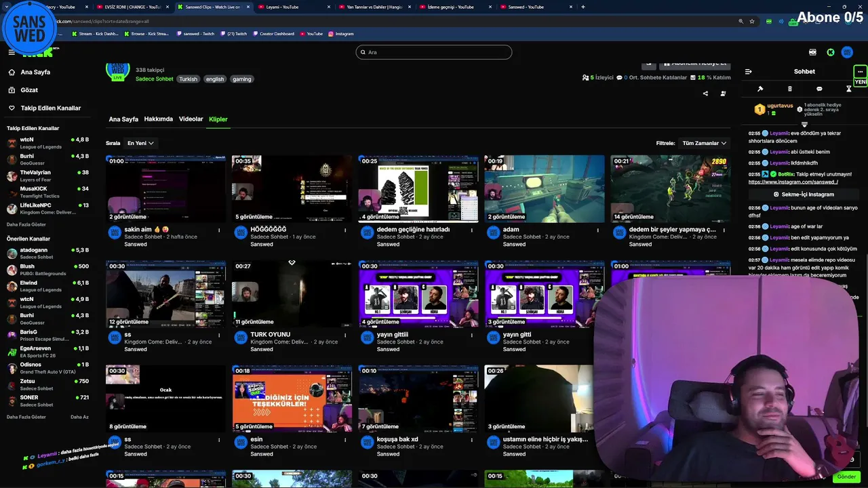Click the 'english' tag
The width and height of the screenshot is (868, 488).
(215, 79)
